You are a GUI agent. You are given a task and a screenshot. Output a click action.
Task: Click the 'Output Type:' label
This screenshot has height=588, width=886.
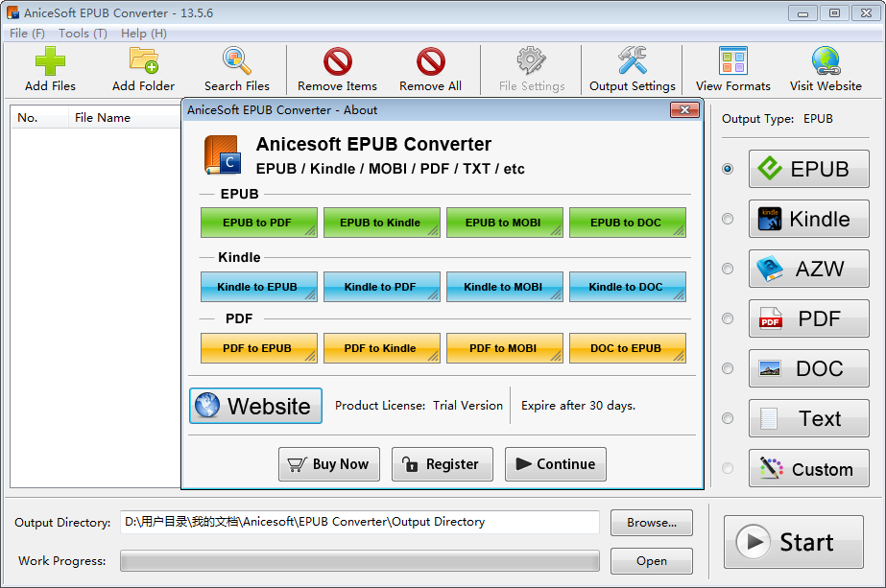757,119
